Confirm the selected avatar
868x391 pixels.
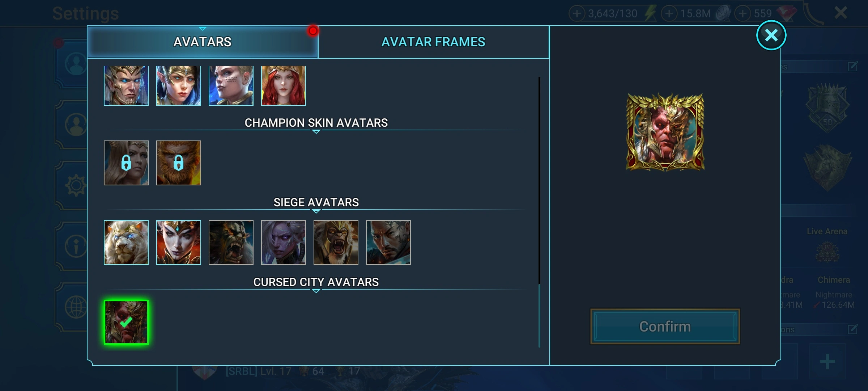tap(665, 327)
